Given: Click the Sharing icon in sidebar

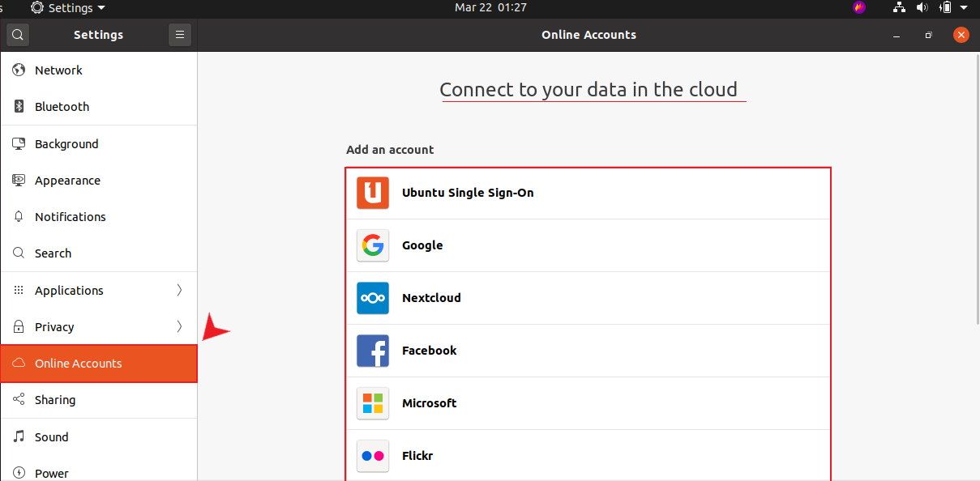Looking at the screenshot, I should 19,399.
